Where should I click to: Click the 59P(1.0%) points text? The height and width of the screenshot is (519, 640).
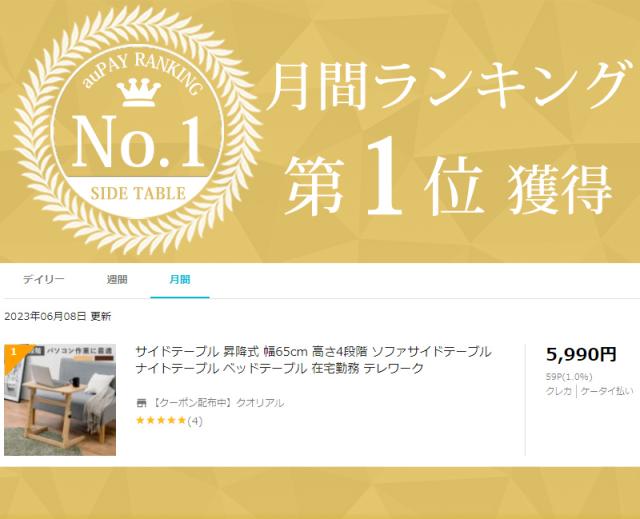pyautogui.click(x=569, y=377)
